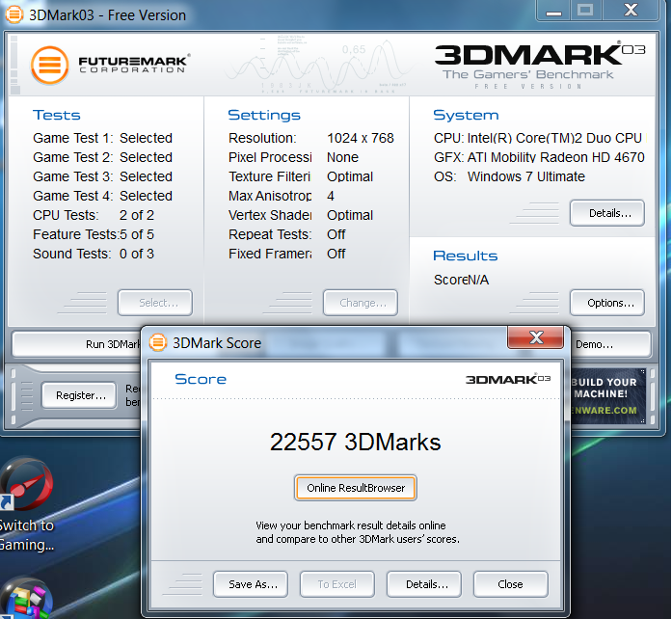Click the Alienware Build Your Machine banner
Image resolution: width=672 pixels, height=619 pixels.
click(607, 396)
